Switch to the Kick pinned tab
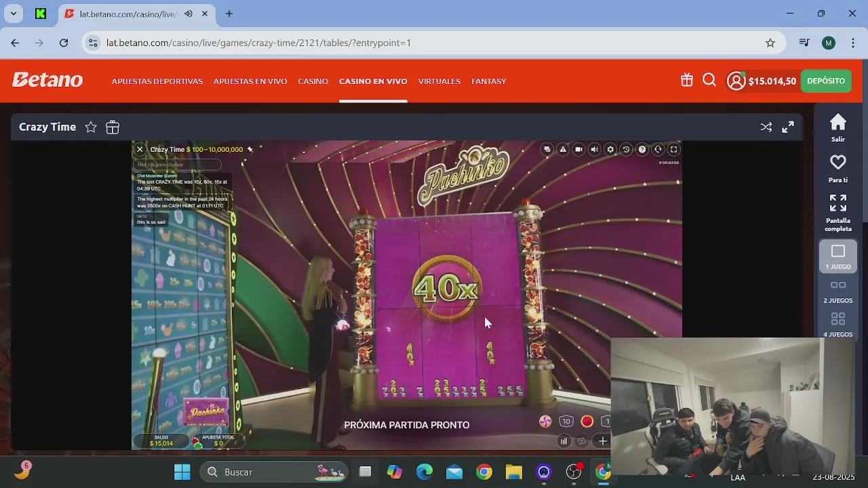The height and width of the screenshot is (488, 868). [x=41, y=14]
